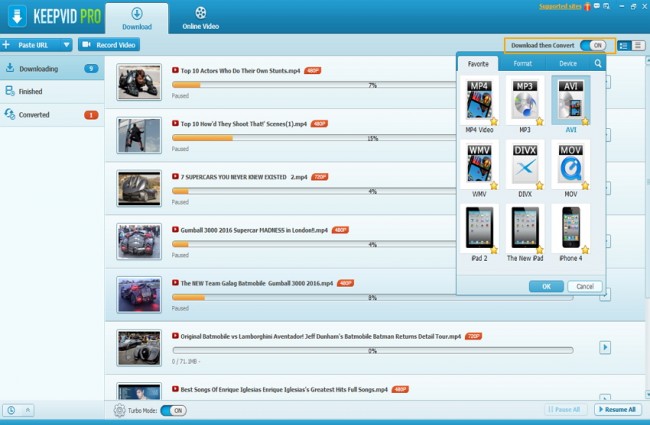Expand the Paste URL dropdown arrow
The image size is (650, 425).
click(x=66, y=45)
